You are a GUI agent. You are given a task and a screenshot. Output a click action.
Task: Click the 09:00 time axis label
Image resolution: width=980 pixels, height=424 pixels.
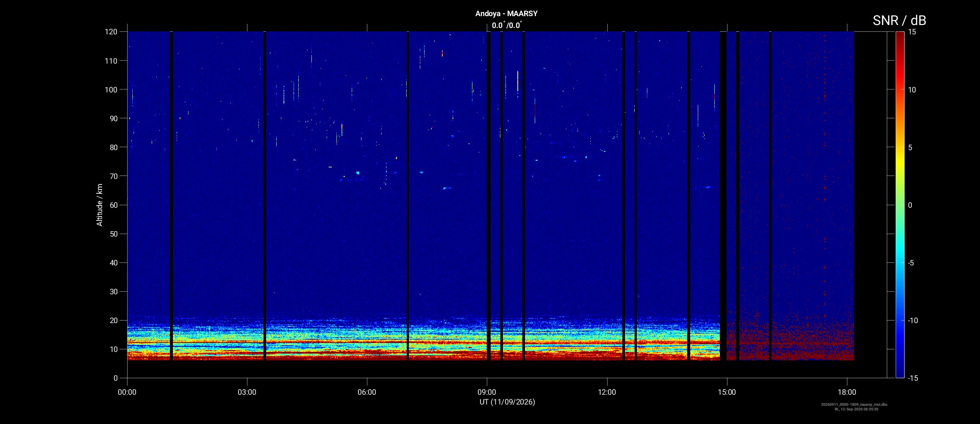(x=487, y=392)
